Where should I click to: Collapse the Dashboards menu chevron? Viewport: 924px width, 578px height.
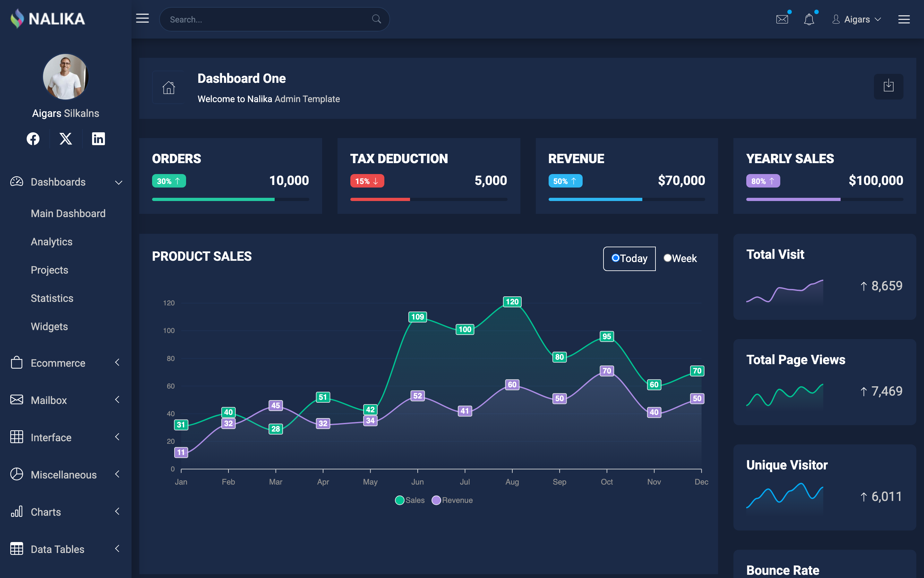pos(119,182)
